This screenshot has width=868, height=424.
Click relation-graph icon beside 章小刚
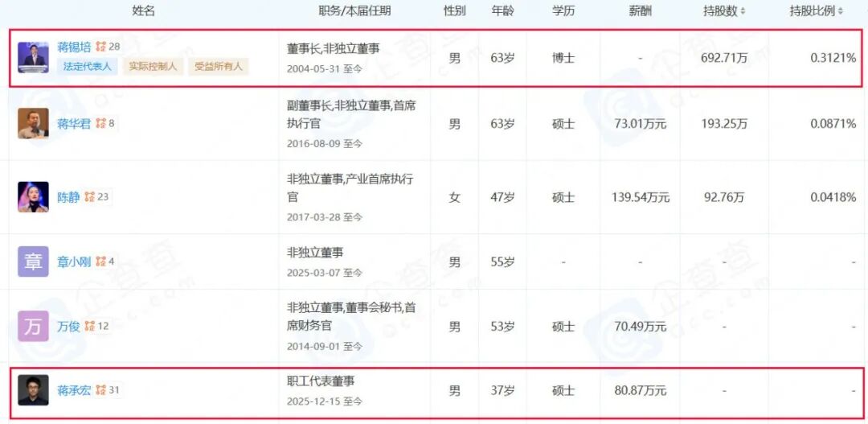[100, 261]
